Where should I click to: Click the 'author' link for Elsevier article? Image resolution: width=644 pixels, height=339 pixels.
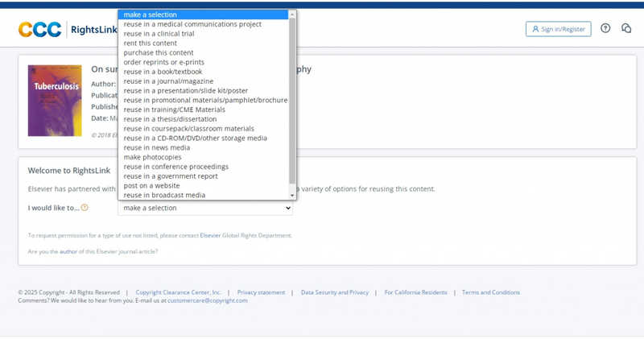(68, 251)
